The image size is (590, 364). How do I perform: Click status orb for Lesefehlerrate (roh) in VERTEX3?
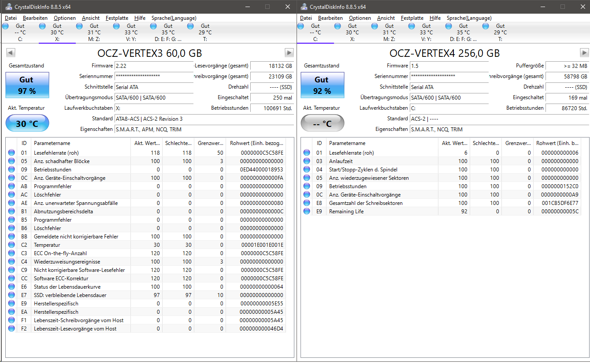[x=11, y=153]
